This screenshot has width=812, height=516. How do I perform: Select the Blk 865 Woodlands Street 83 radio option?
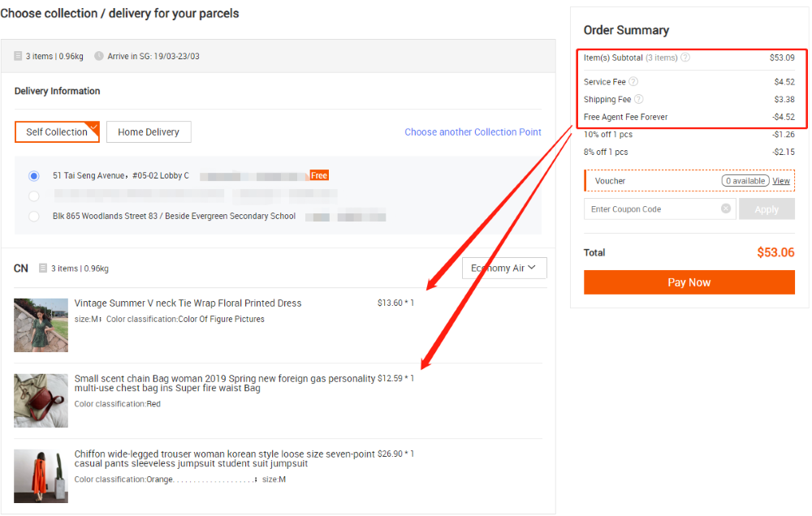pos(34,217)
